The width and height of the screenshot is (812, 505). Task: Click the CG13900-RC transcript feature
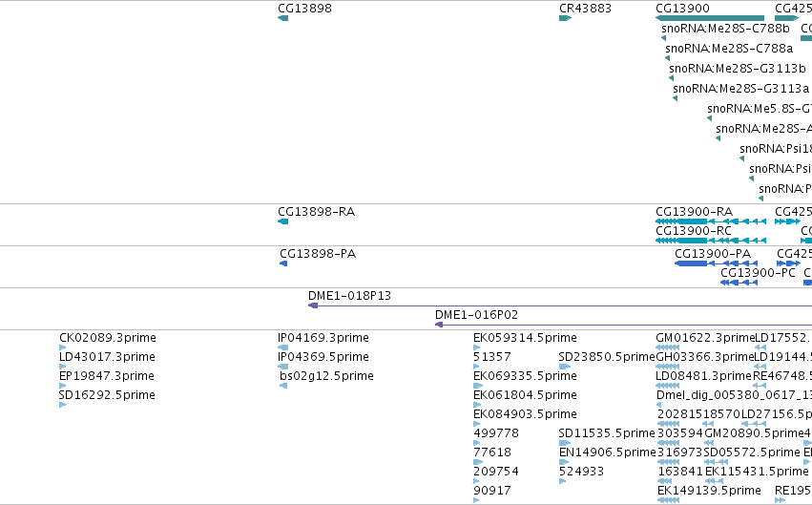pos(711,241)
